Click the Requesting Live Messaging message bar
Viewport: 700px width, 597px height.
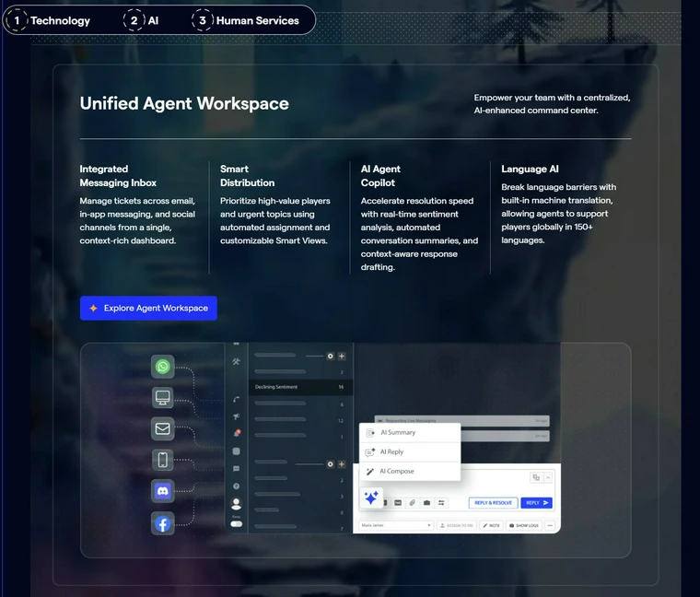[x=462, y=421]
